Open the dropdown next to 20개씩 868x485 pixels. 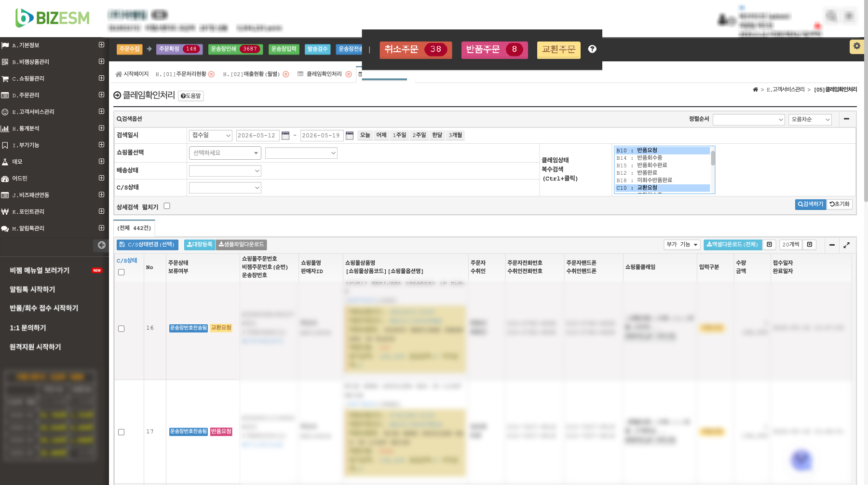click(810, 245)
